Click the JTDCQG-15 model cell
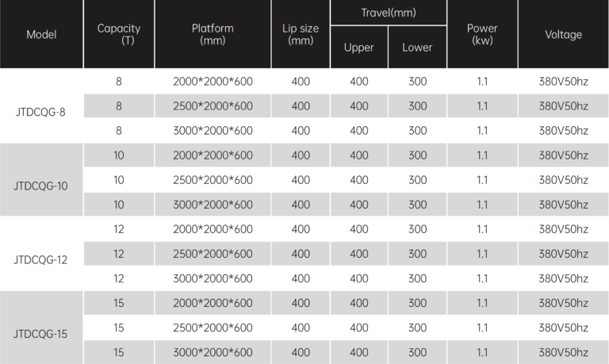The height and width of the screenshot is (364, 609). coord(40,333)
